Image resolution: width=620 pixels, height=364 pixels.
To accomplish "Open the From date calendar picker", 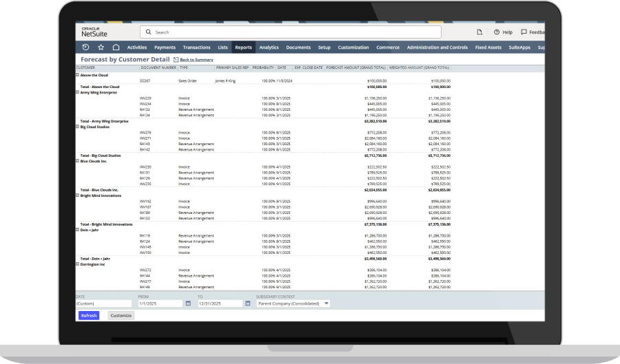I will pos(188,303).
